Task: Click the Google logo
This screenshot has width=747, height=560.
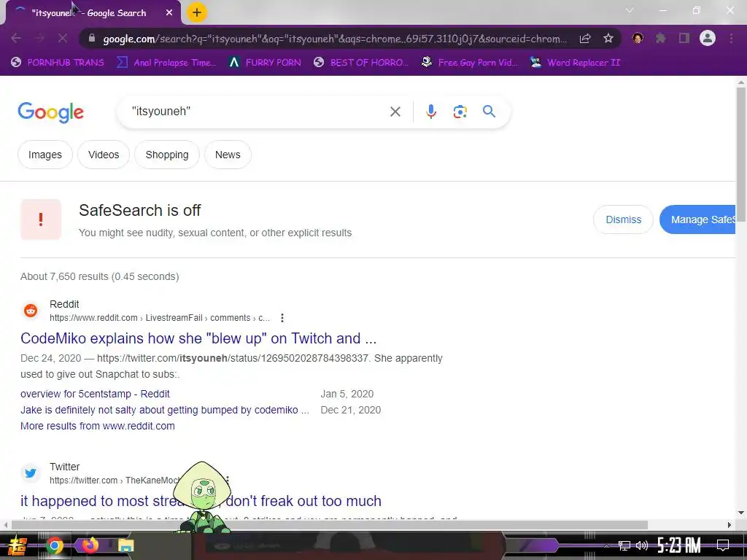Action: point(50,112)
